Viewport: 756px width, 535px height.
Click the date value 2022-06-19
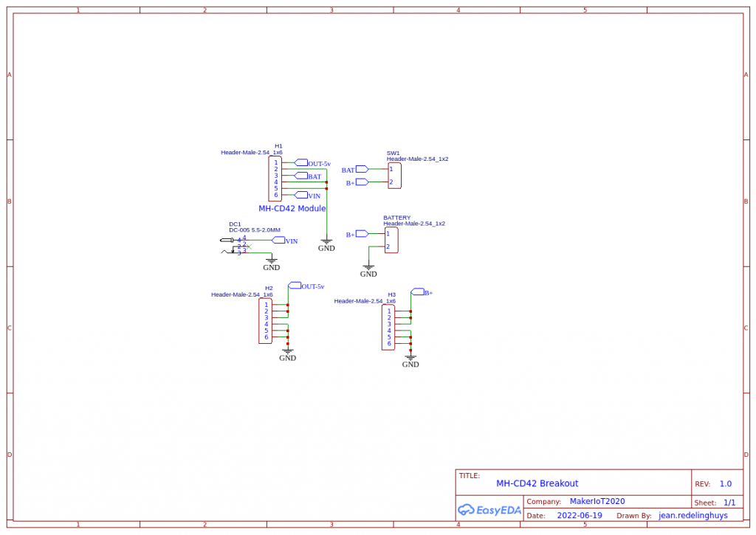[x=580, y=516]
